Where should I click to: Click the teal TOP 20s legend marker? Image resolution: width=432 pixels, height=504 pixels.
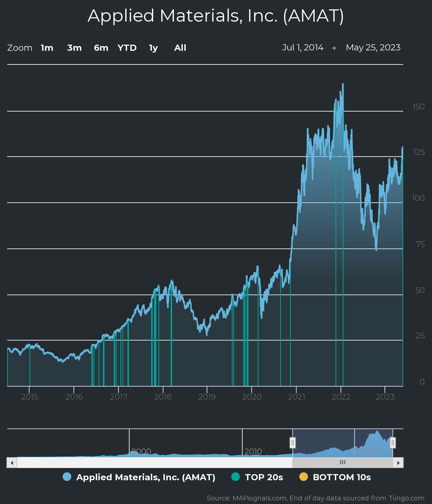pos(235,477)
